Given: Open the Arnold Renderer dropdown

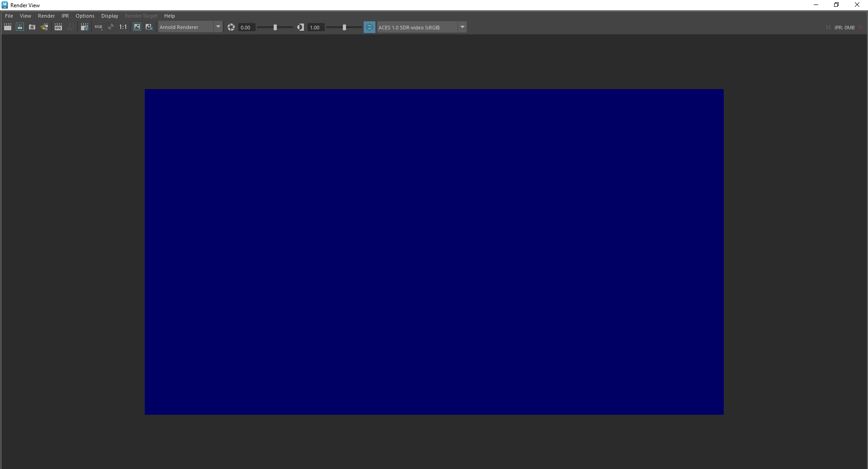Looking at the screenshot, I should tap(190, 27).
